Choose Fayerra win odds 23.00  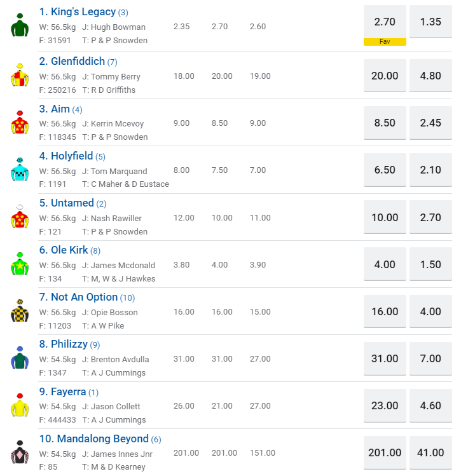385,405
